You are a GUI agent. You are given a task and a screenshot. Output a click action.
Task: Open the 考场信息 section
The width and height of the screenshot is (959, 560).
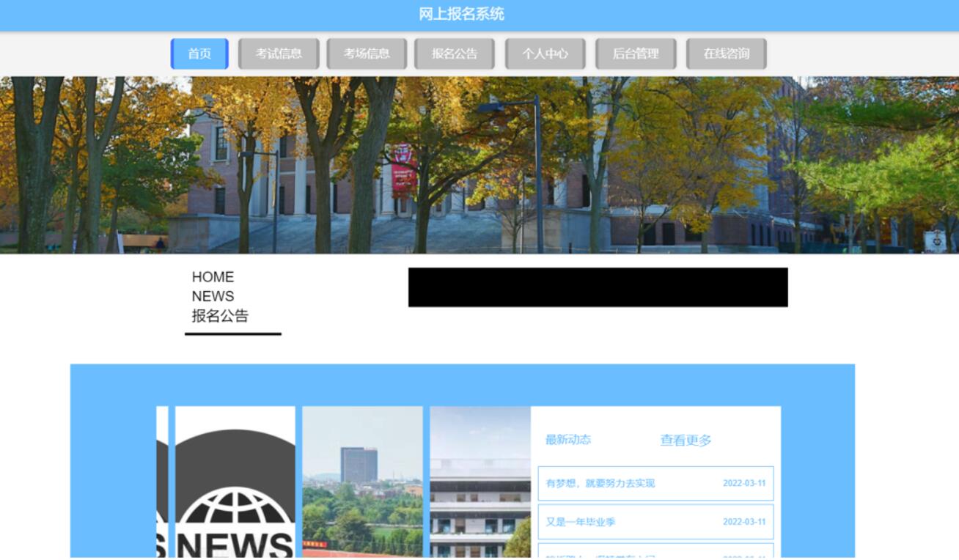tap(367, 53)
